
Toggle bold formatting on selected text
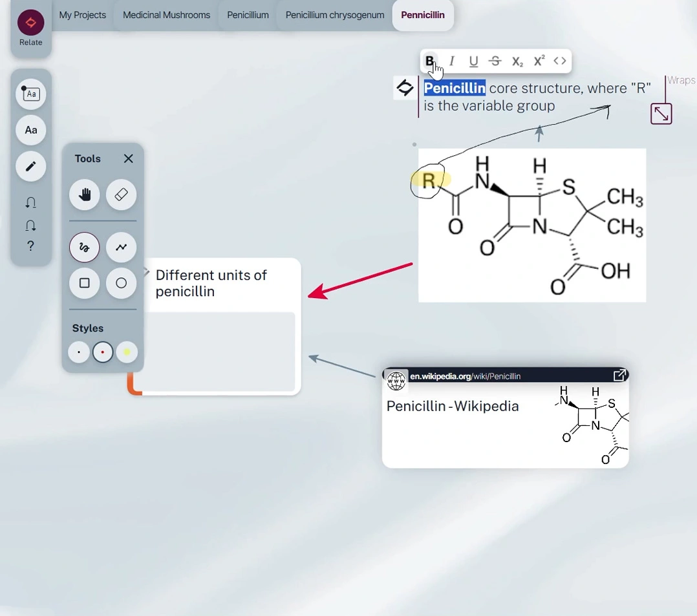[x=429, y=61]
